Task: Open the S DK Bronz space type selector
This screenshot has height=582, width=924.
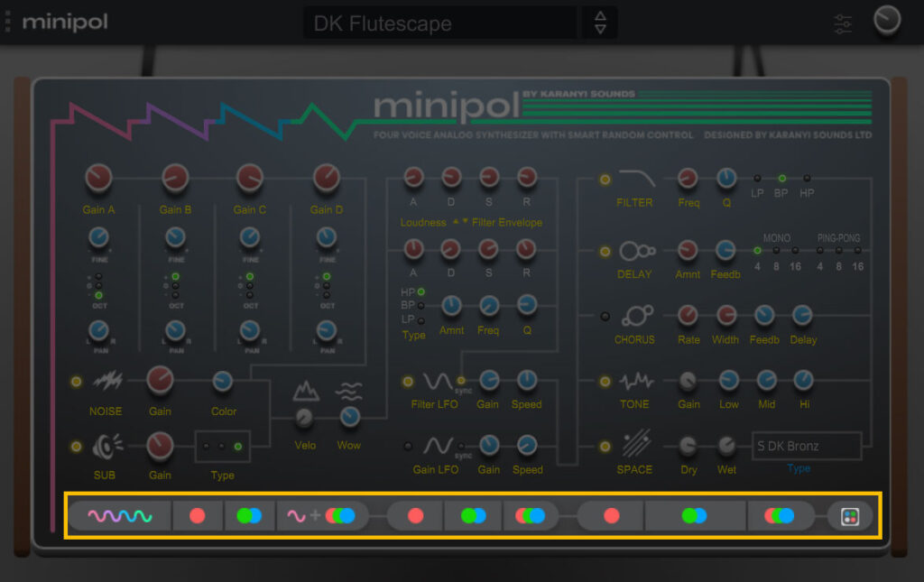Action: [x=806, y=446]
